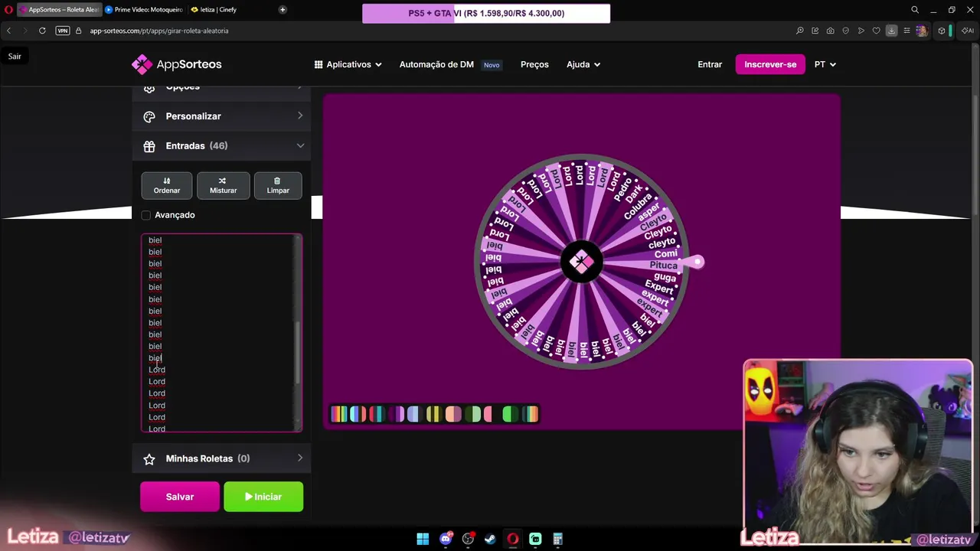Image resolution: width=980 pixels, height=551 pixels.
Task: Click the Limpar clear button
Action: click(278, 185)
